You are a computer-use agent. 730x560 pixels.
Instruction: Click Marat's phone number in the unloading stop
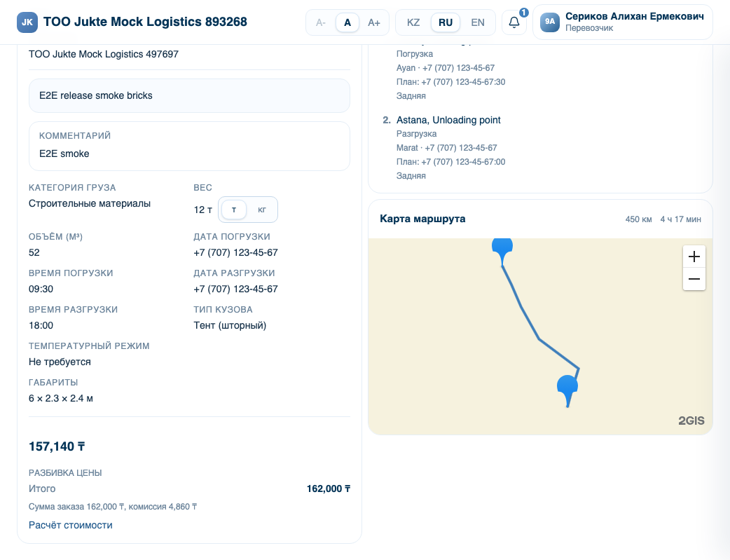click(x=461, y=148)
